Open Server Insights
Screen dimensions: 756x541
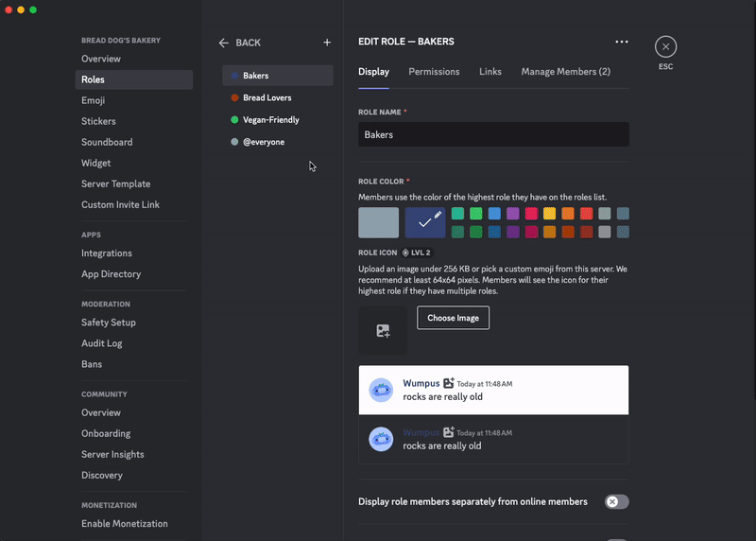point(134,455)
